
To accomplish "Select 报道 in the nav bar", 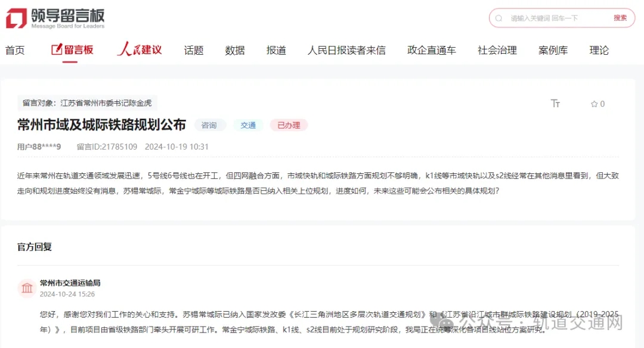I will [x=276, y=51].
